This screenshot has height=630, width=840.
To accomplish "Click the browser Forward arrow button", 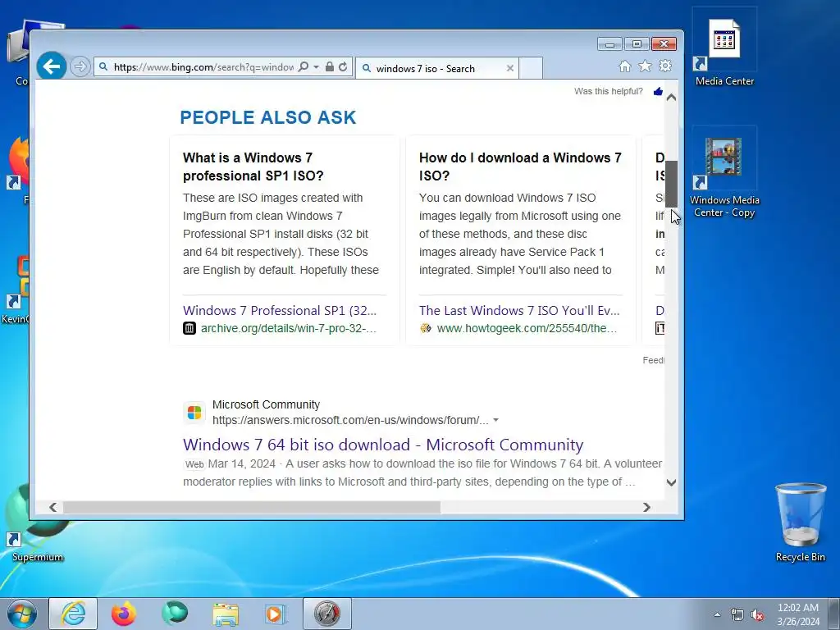I will [x=80, y=67].
